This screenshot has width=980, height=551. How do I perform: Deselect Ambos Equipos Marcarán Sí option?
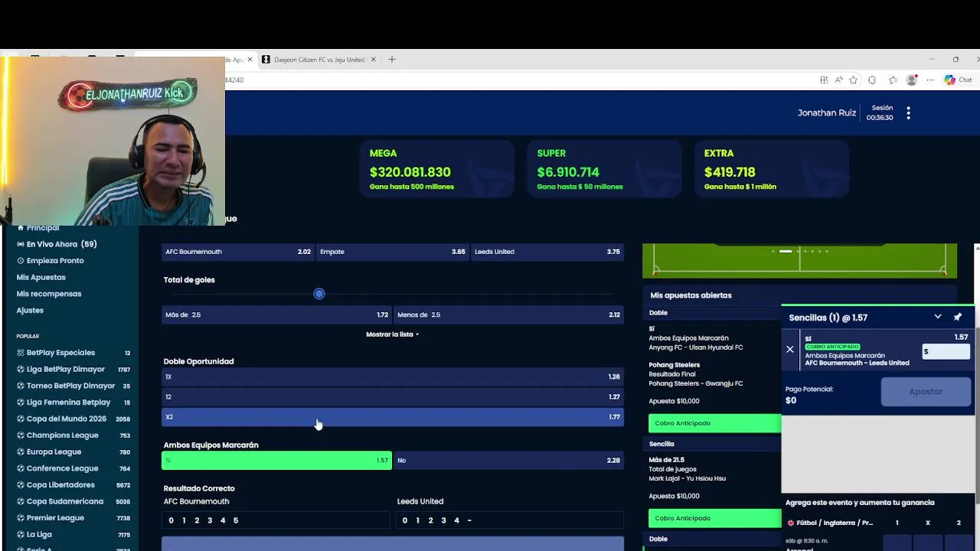point(276,461)
